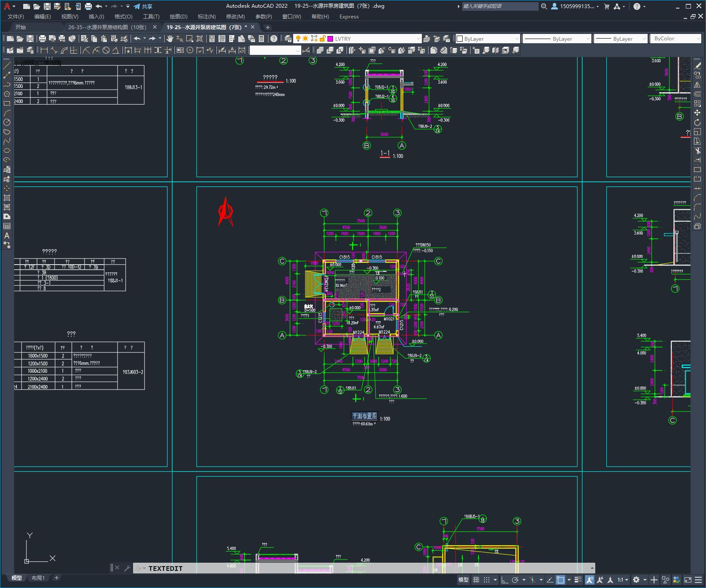
Task: Click the Linear dimension tool
Action: [44, 50]
